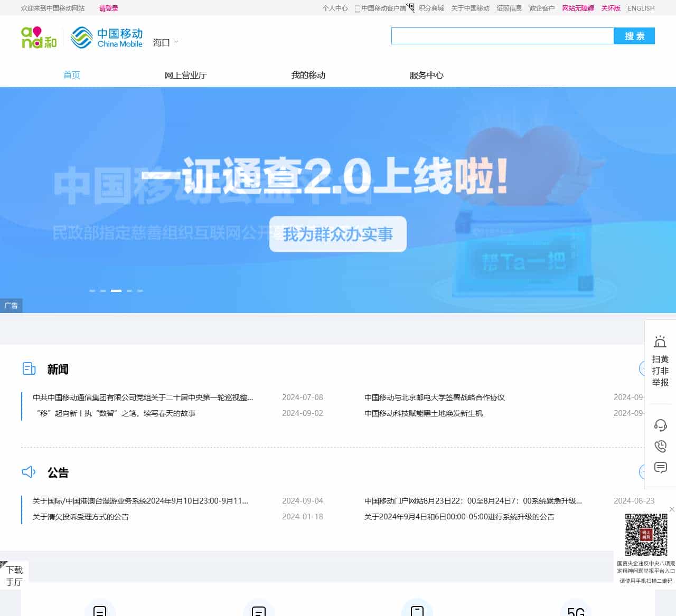Viewport: 676px width, 616px height.
Task: Open notice about 2024年9月4日和6日系统升级
Action: (x=459, y=517)
